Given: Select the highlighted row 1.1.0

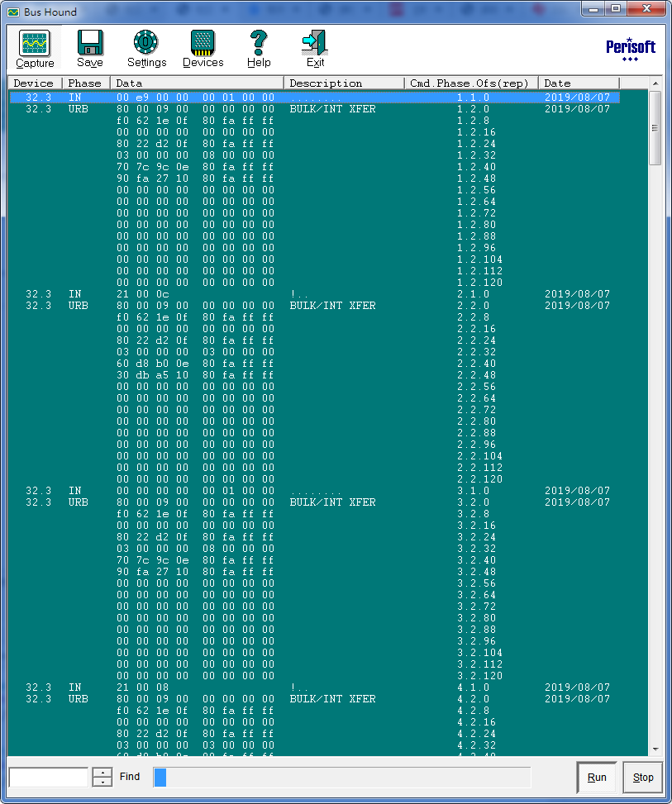Looking at the screenshot, I should [314, 98].
